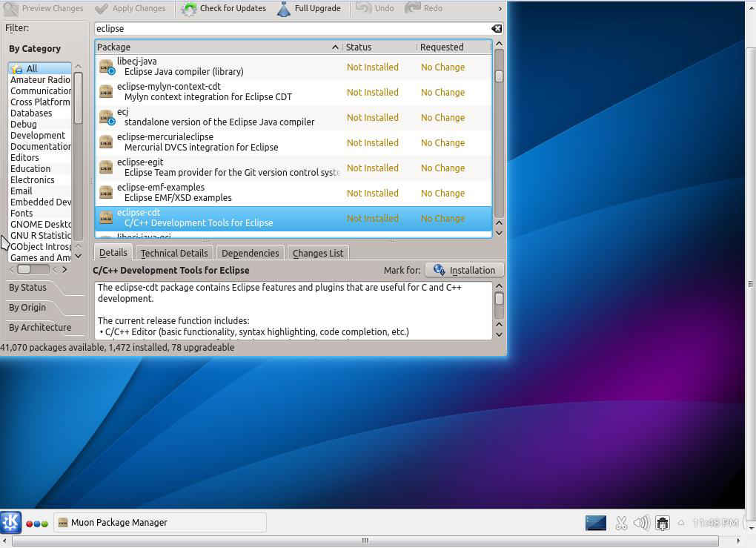Click the Check for Updates toolbar icon

pos(189,9)
